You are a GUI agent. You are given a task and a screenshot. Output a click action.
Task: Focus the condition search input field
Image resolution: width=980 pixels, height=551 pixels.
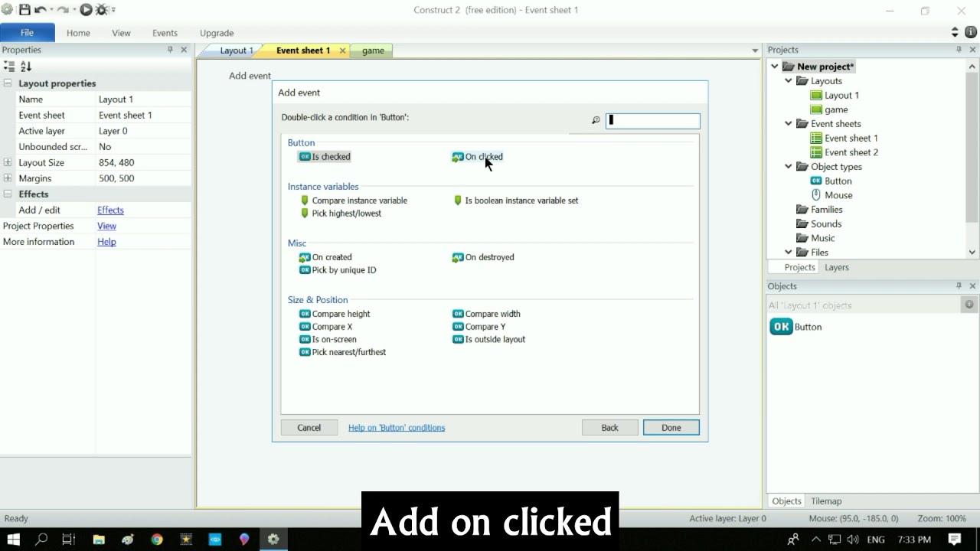pyautogui.click(x=653, y=120)
